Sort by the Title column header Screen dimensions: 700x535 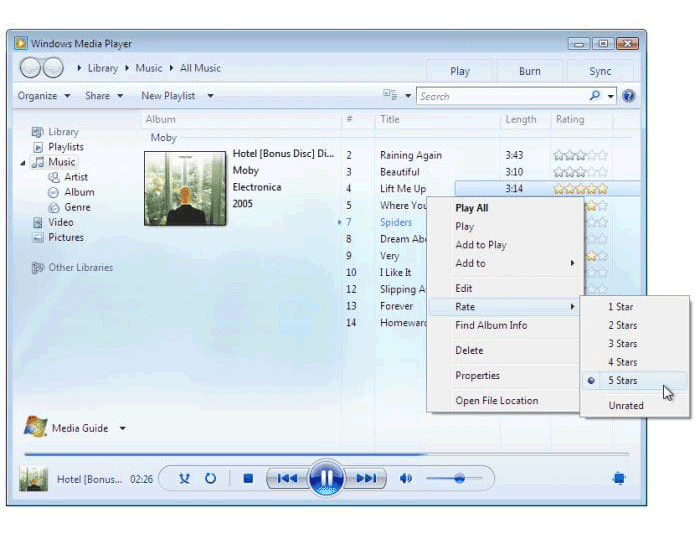coord(438,119)
